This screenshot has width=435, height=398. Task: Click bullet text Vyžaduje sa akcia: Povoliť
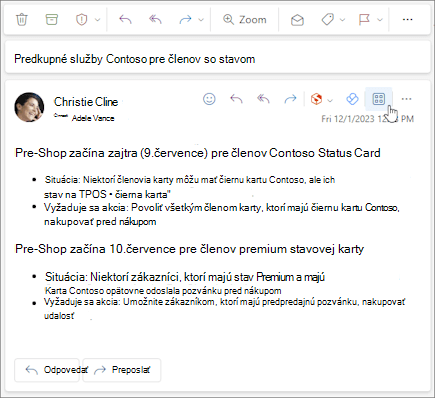coord(222,208)
